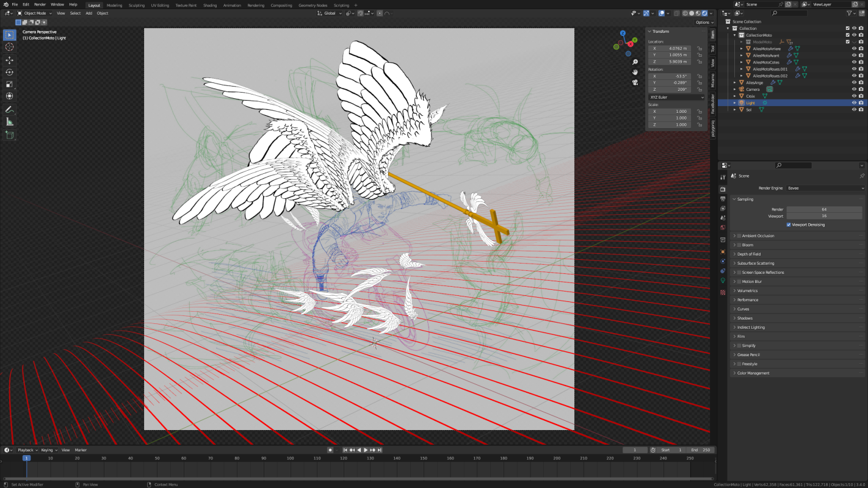Uncheck Viewport Denoising checkbox
868x488 pixels.
pos(789,224)
